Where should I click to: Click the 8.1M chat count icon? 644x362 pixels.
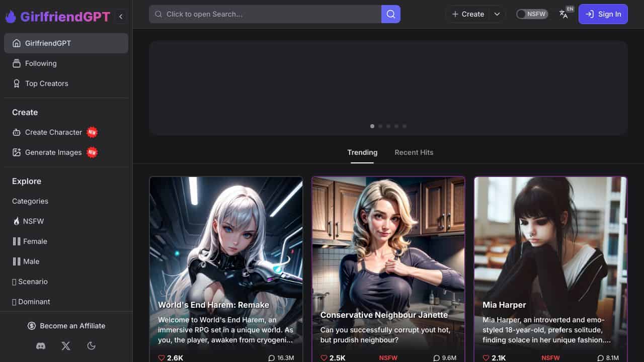(600, 358)
